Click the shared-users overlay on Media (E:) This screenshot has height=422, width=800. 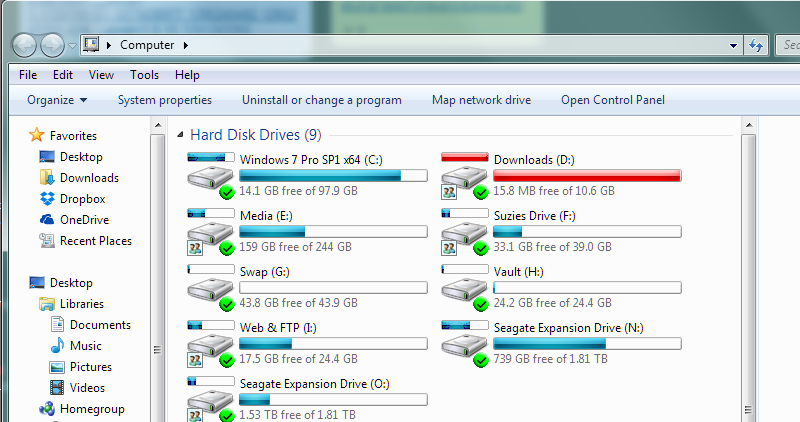coord(195,248)
